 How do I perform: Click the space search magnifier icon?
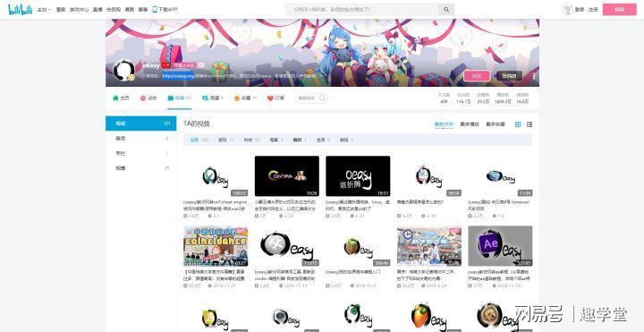323,98
